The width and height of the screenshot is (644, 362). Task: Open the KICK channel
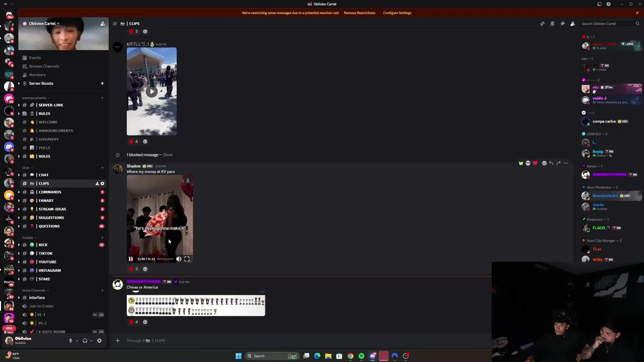pyautogui.click(x=43, y=245)
